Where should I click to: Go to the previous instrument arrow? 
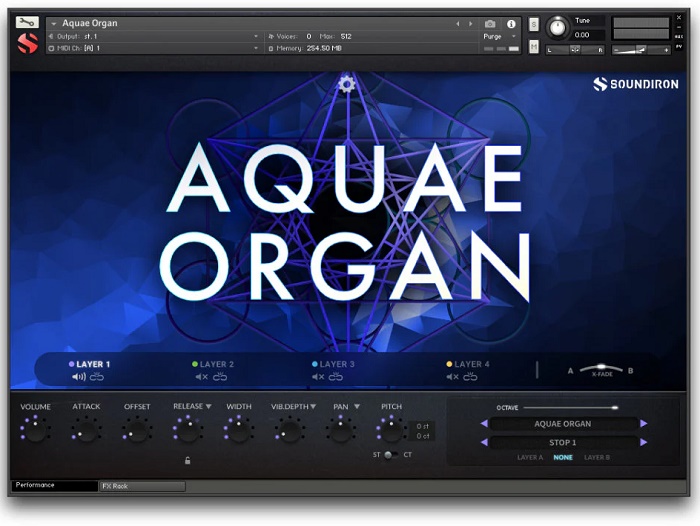click(x=458, y=24)
